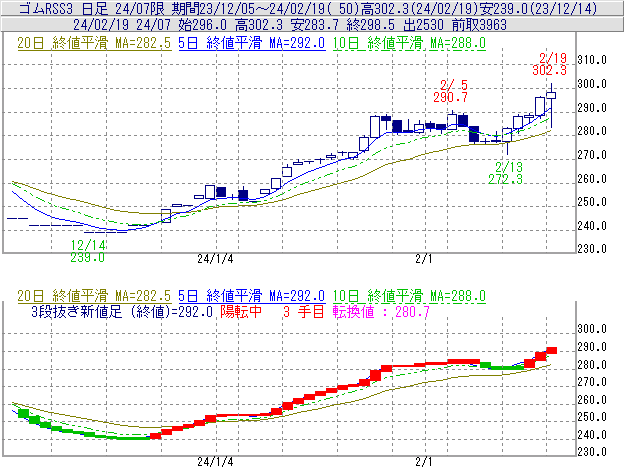Click the first green block in lower chart
This screenshot has width=624, height=475.
tap(23, 413)
